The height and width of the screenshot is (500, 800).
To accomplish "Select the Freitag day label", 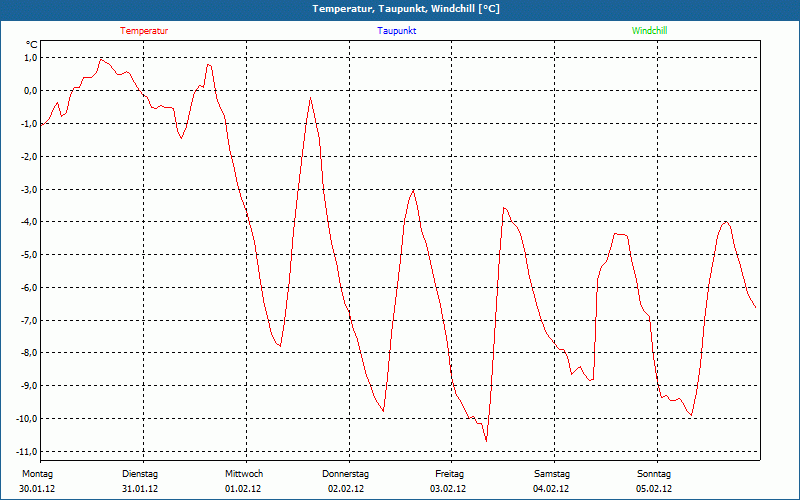I will click(x=449, y=474).
